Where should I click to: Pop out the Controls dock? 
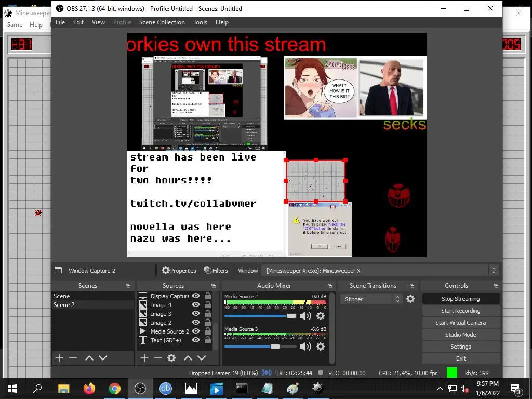pos(496,286)
